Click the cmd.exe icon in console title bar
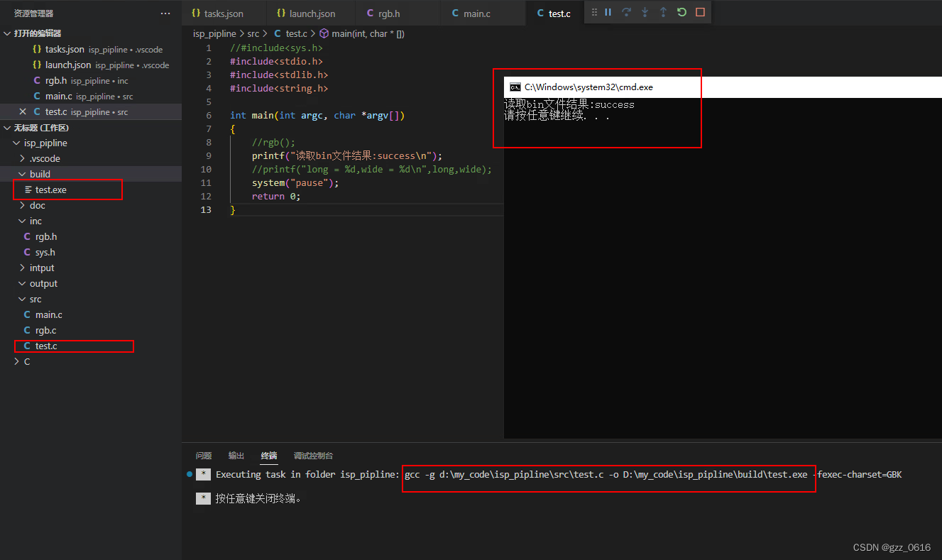Screen dimensions: 942x560 coord(515,87)
